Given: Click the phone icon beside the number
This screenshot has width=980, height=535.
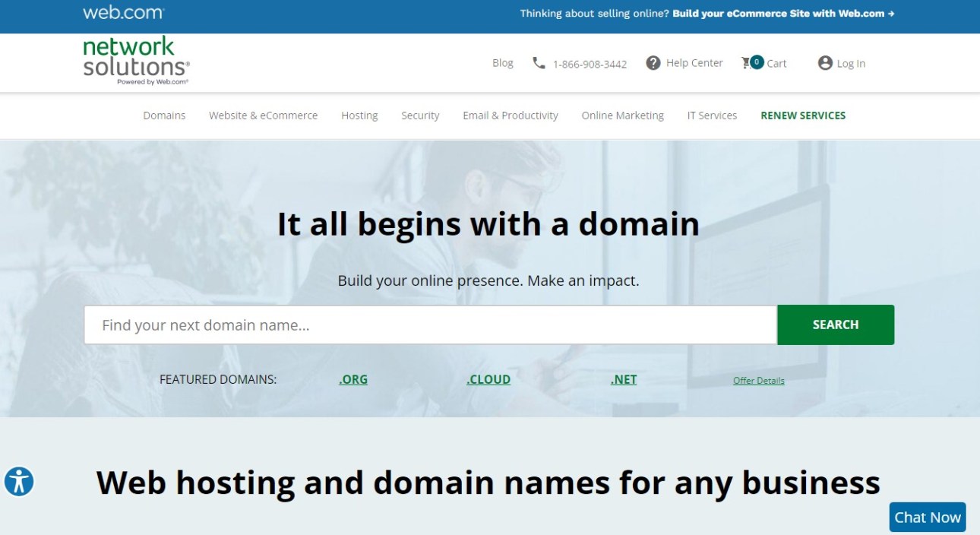Looking at the screenshot, I should pyautogui.click(x=539, y=63).
